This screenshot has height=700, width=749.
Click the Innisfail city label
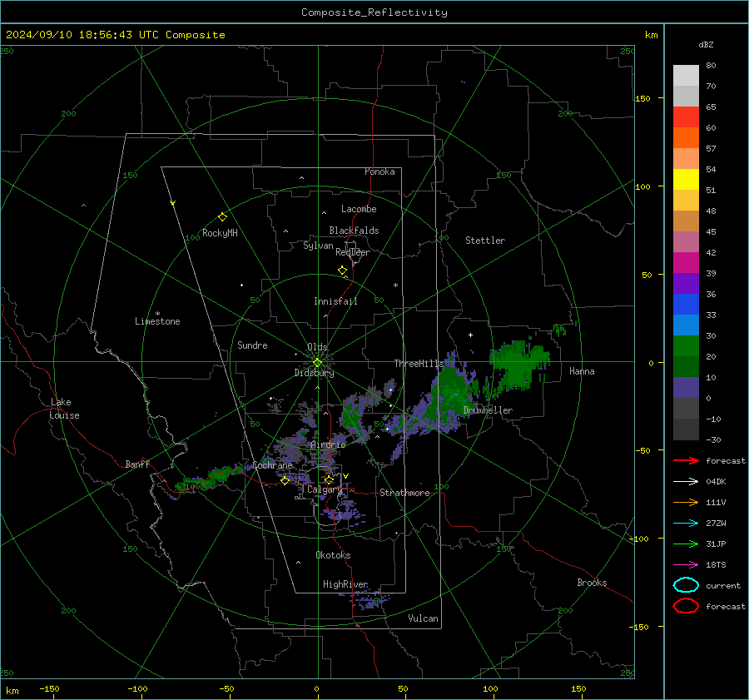point(335,301)
